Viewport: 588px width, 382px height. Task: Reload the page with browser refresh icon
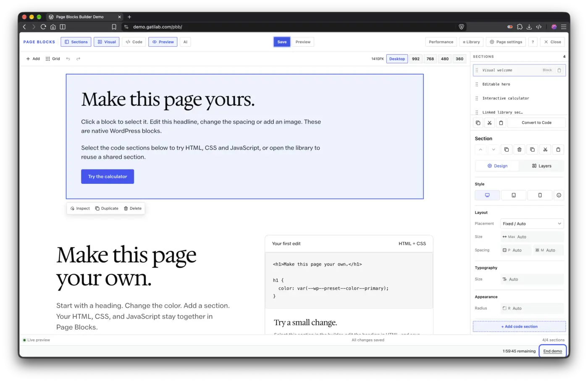(x=43, y=27)
